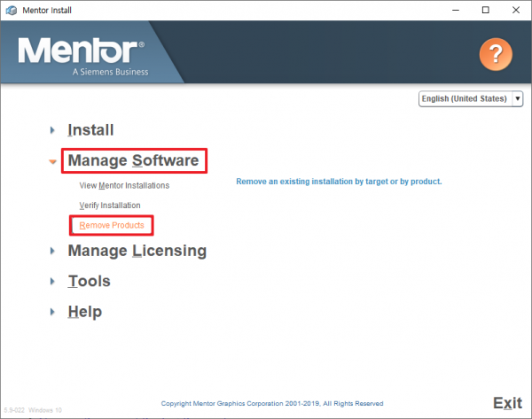Viewport: 532px width, 419px height.
Task: Open the Manage Licensing heading
Action: pyautogui.click(x=137, y=251)
